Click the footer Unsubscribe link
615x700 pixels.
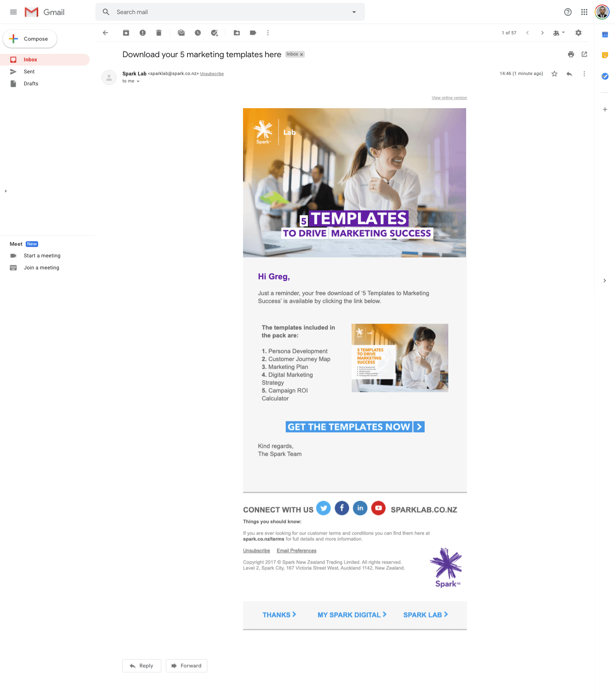(256, 551)
